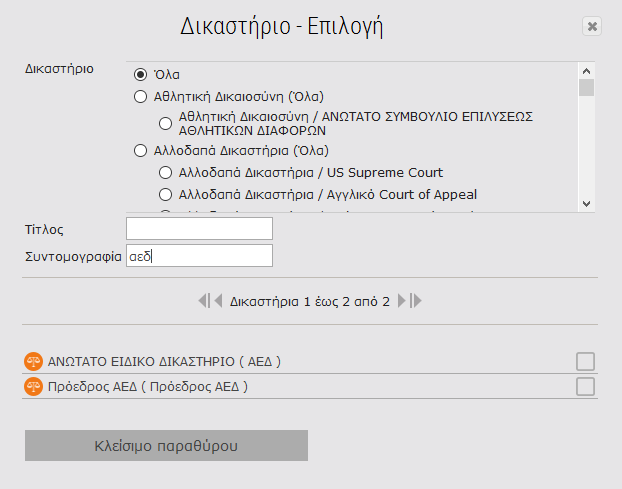Click scales icon beside Πρόεδρος ΑΕΔ
This screenshot has height=489, width=622.
(33, 387)
